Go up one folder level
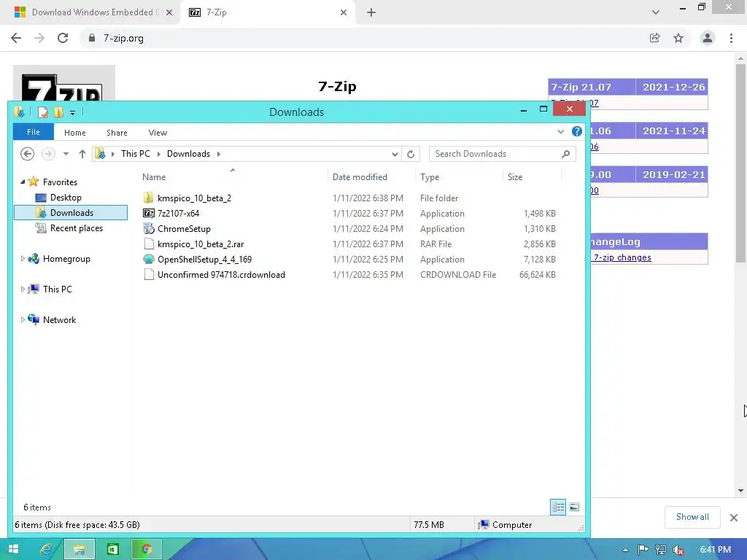 point(82,154)
